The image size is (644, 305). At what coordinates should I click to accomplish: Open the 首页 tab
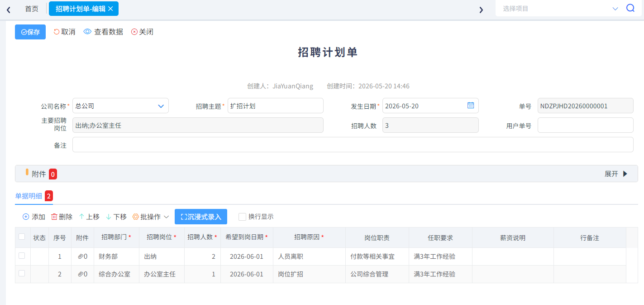point(32,9)
